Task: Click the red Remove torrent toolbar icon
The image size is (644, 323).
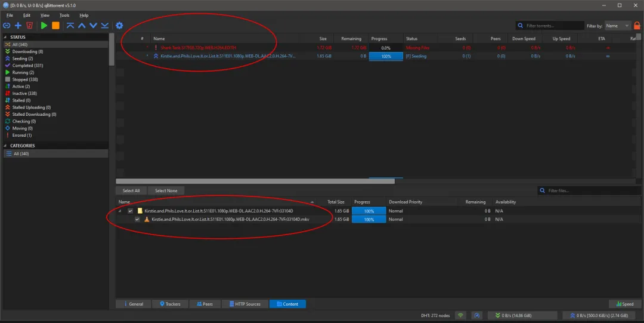Action: pyautogui.click(x=30, y=26)
